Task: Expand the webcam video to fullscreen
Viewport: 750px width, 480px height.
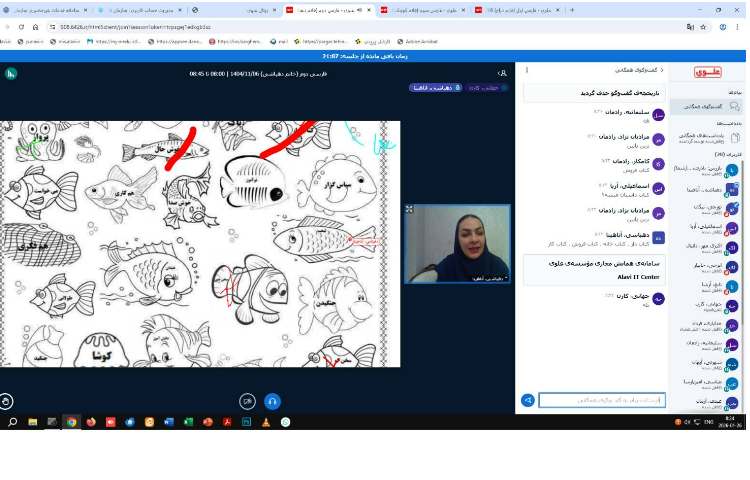Action: (410, 209)
